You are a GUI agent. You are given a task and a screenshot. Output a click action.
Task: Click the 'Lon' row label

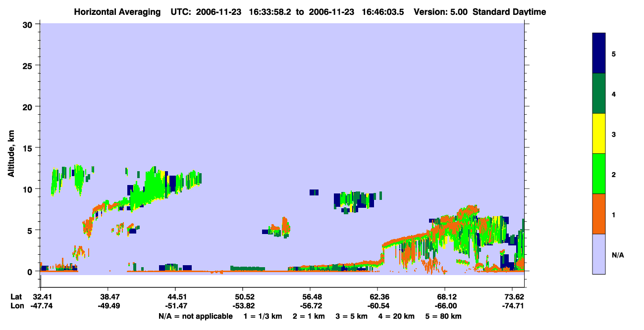pos(17,306)
